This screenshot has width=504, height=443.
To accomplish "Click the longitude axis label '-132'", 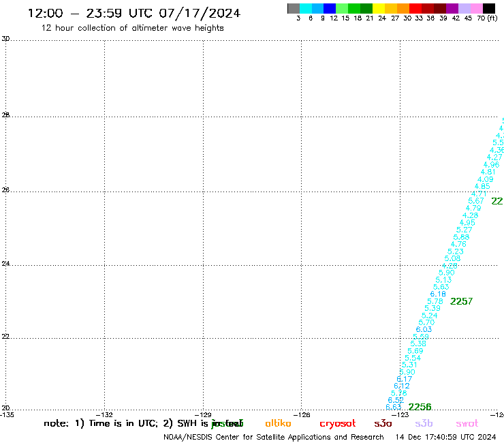I will click(x=104, y=415).
